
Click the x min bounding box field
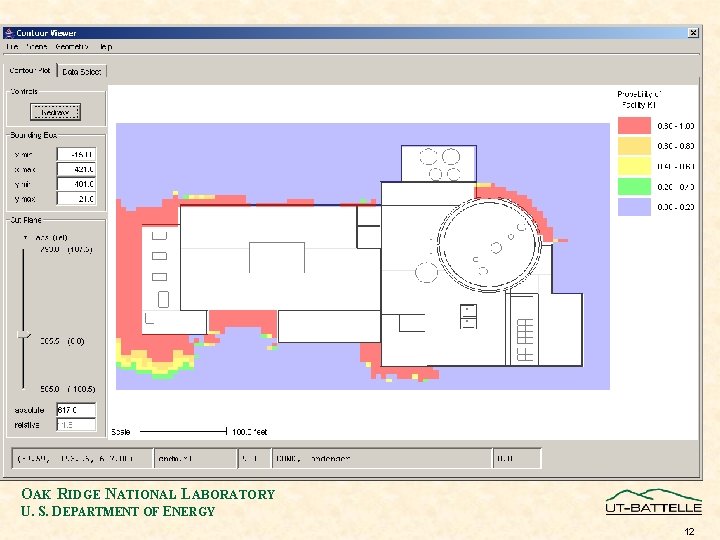tap(76, 154)
